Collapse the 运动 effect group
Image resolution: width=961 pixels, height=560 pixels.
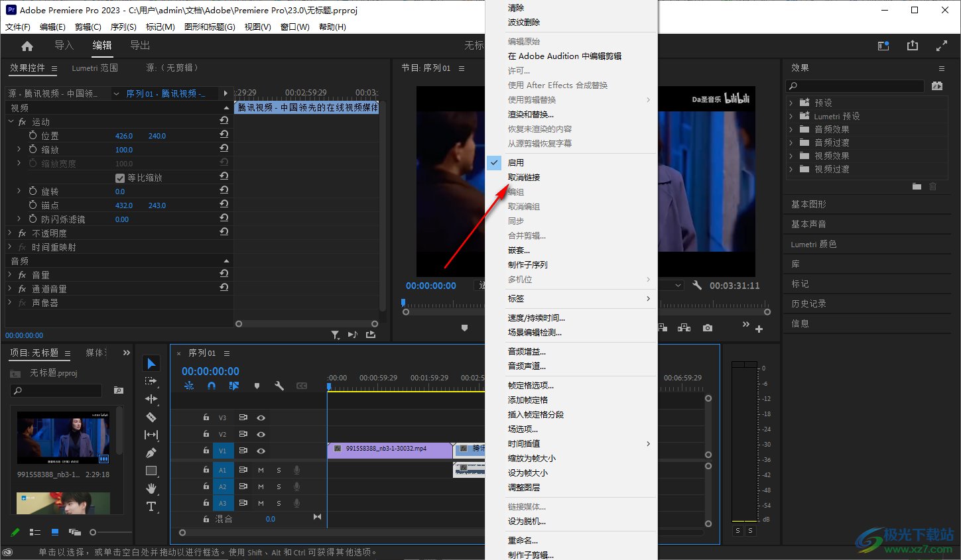point(11,122)
